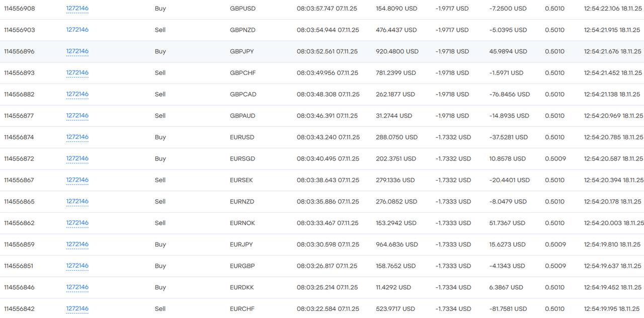644x318 pixels.
Task: Click the 523.9717 USD value
Action: tap(395, 309)
